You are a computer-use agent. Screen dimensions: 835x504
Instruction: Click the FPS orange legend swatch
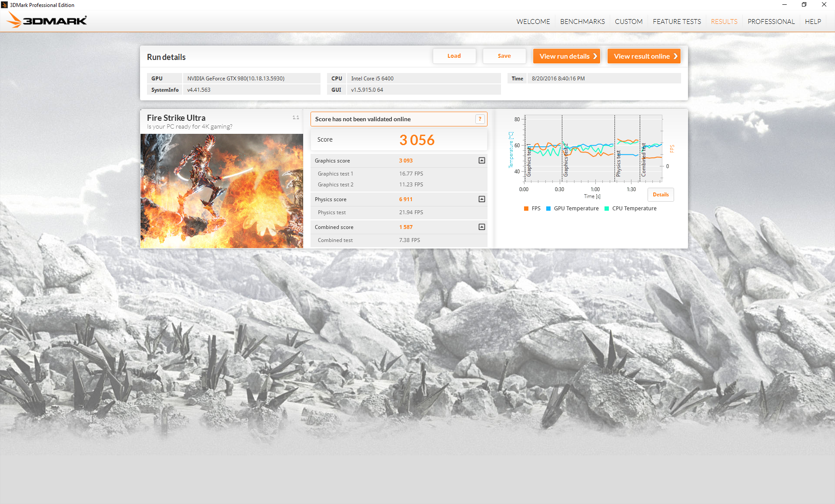point(526,209)
